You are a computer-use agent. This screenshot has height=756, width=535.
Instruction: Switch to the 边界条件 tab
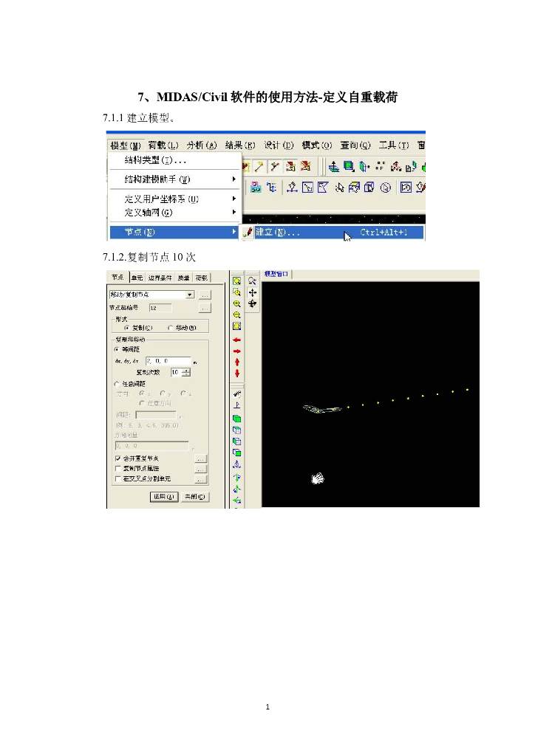click(160, 278)
